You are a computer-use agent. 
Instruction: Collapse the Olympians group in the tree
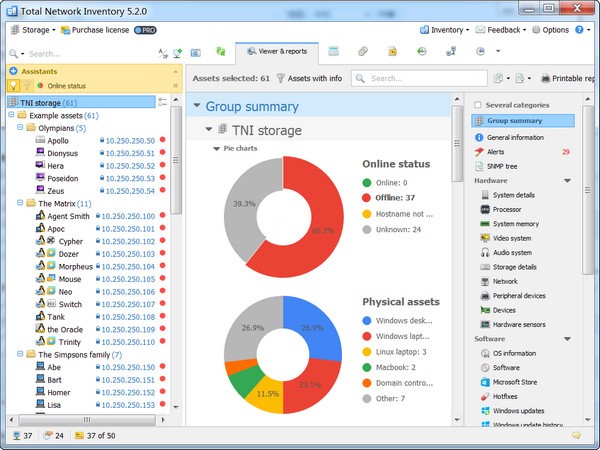[x=22, y=128]
